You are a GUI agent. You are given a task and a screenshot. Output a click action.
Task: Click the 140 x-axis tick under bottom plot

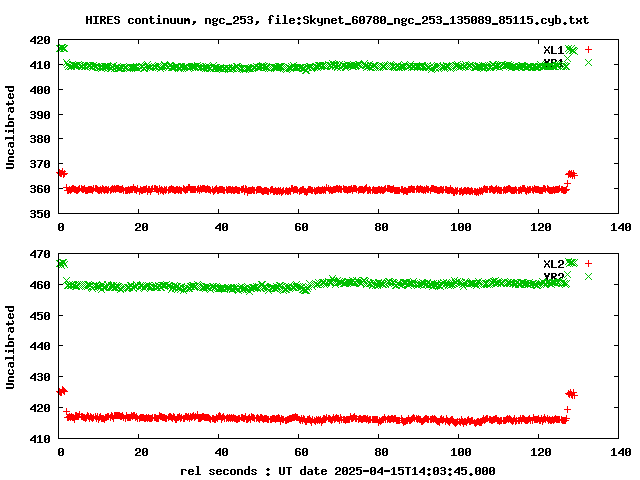620,452
